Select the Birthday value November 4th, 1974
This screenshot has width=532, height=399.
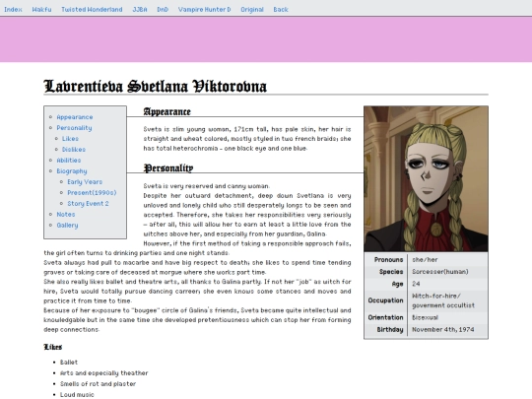tap(443, 329)
